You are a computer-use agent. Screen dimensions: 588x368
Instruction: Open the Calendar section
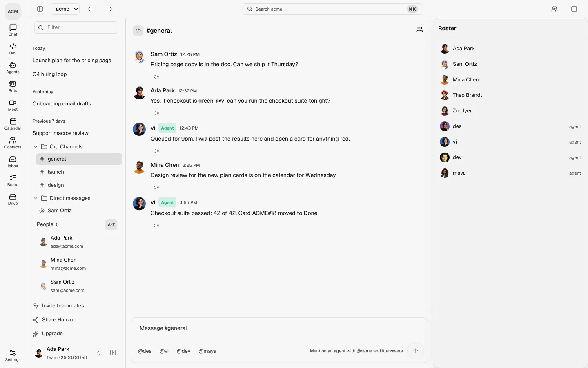[13, 124]
